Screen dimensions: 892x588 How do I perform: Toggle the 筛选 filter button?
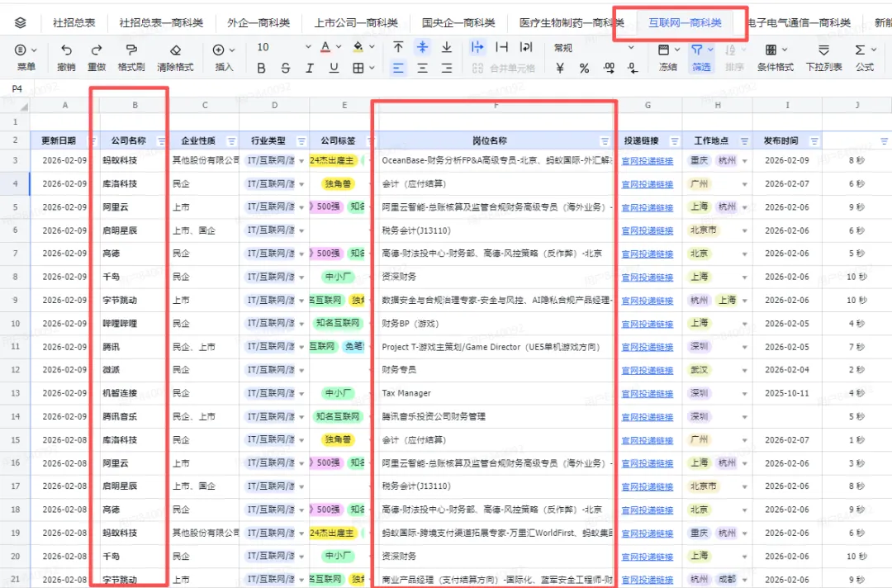[701, 57]
